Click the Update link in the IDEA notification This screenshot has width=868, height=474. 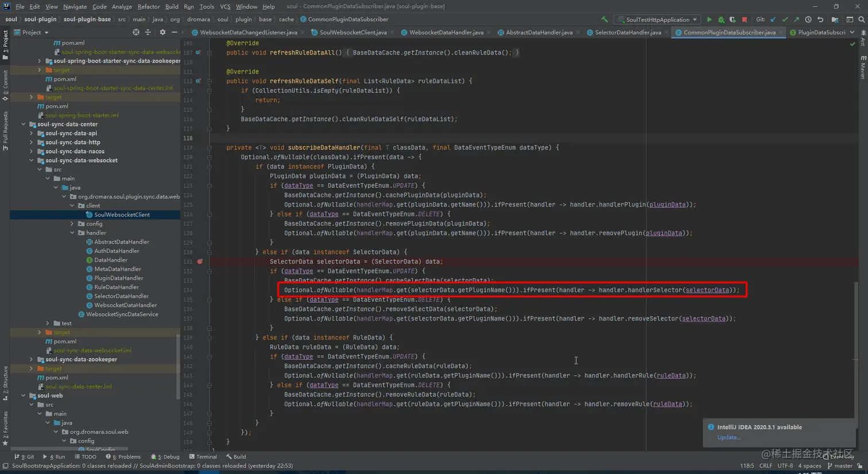pyautogui.click(x=728, y=437)
